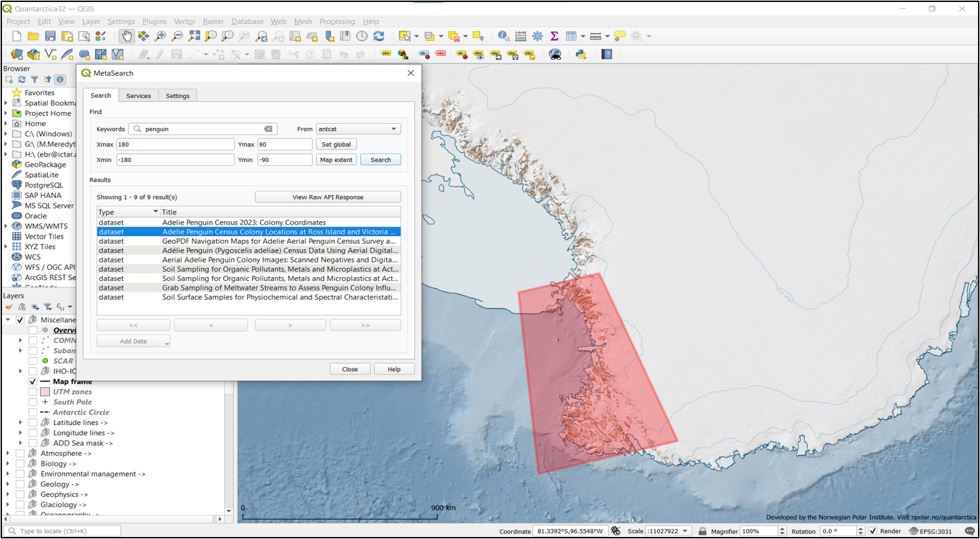Switch to the Services tab in MetaSearch

click(138, 95)
